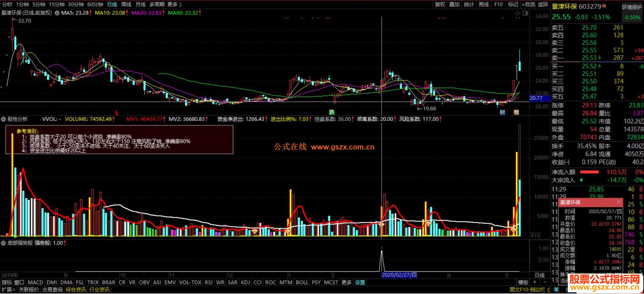The height and width of the screenshot is (294, 644).
Task: Click the 财 marker below the price chart
Action: (x=502, y=112)
